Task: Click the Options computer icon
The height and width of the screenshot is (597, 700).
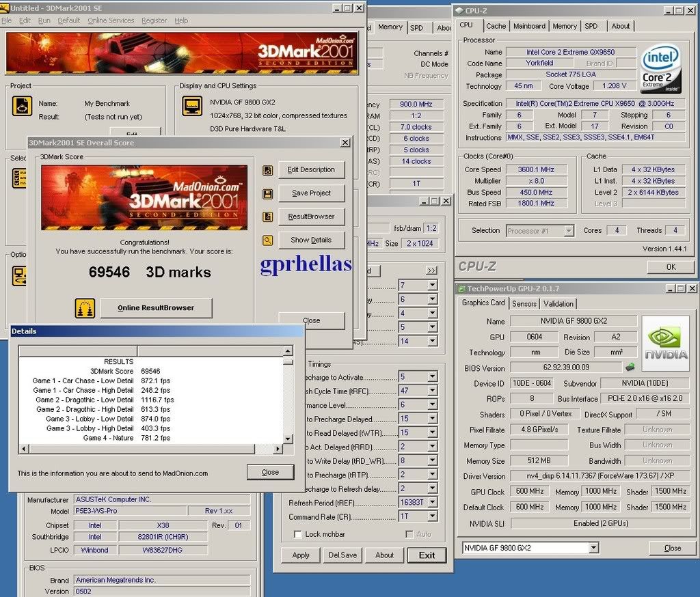Action: (19, 276)
